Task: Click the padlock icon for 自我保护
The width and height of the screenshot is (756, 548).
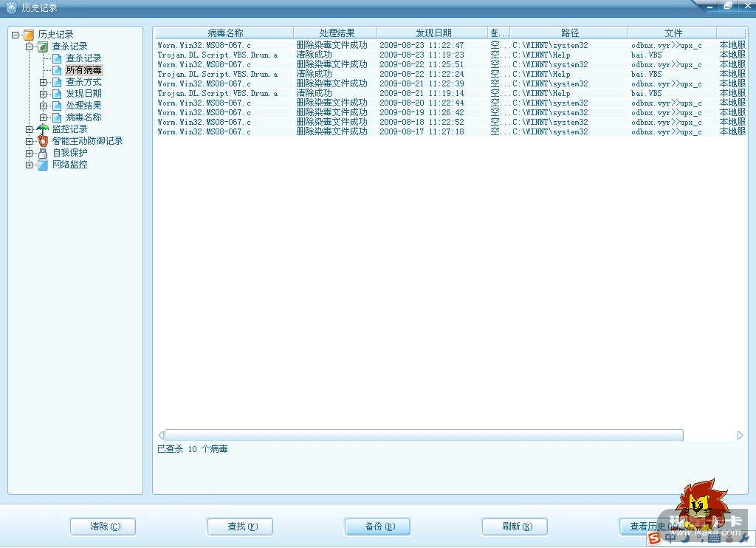Action: pyautogui.click(x=43, y=153)
